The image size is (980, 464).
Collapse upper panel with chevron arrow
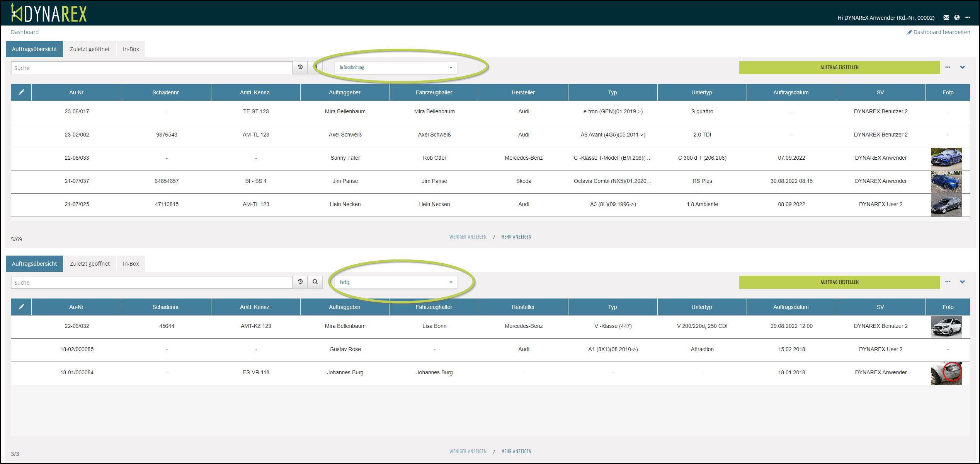[x=962, y=67]
